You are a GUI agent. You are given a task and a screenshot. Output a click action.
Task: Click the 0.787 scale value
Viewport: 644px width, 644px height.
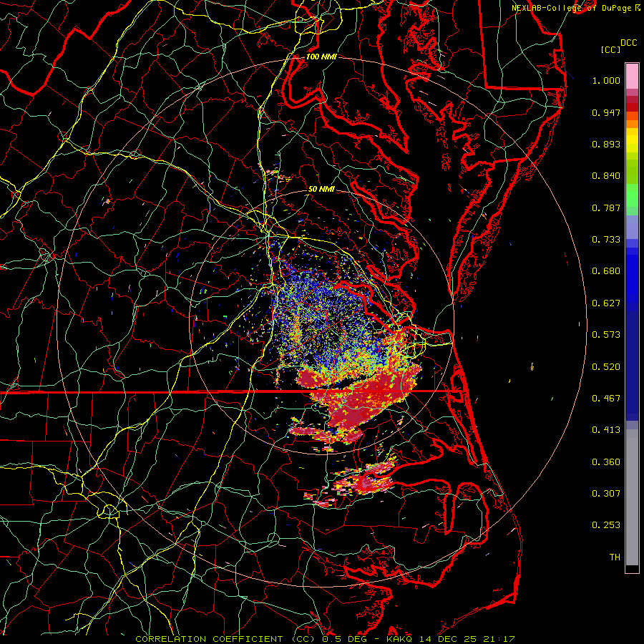click(606, 208)
